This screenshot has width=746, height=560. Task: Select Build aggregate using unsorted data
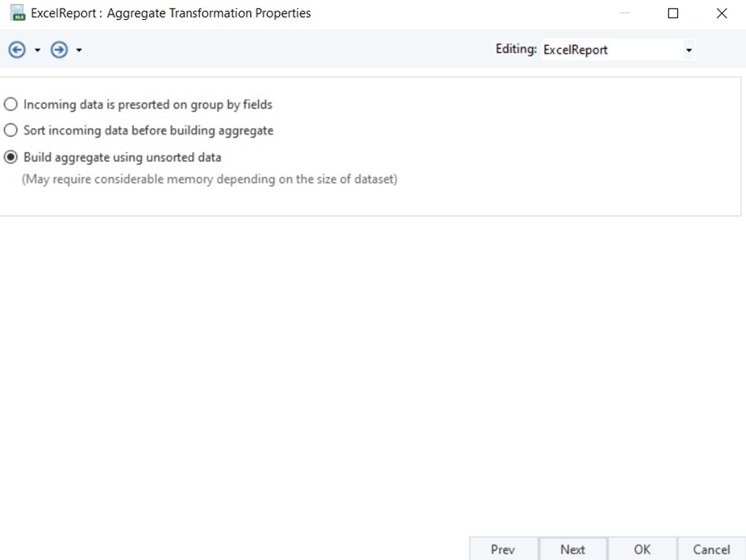(x=11, y=157)
